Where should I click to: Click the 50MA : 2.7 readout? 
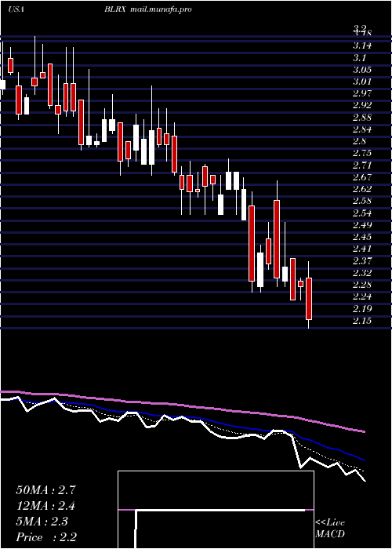coord(45,490)
